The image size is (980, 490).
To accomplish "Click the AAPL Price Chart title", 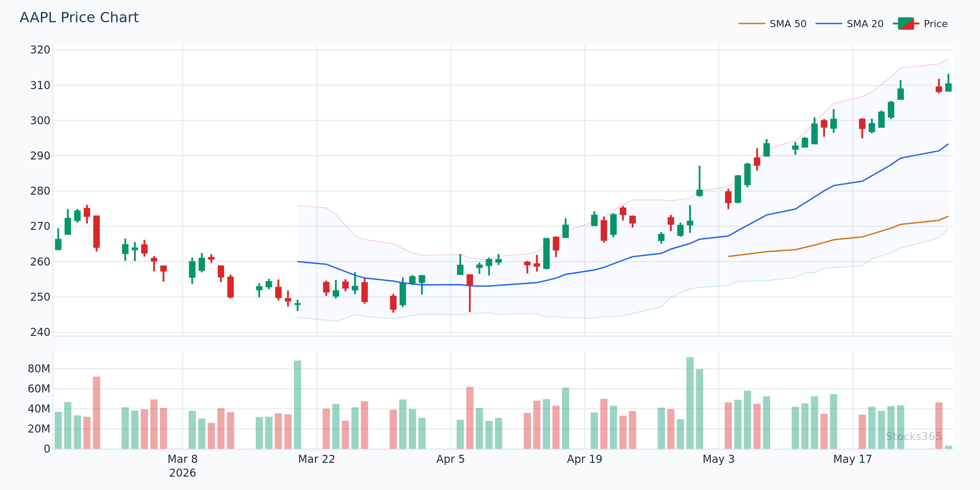I will coord(79,17).
